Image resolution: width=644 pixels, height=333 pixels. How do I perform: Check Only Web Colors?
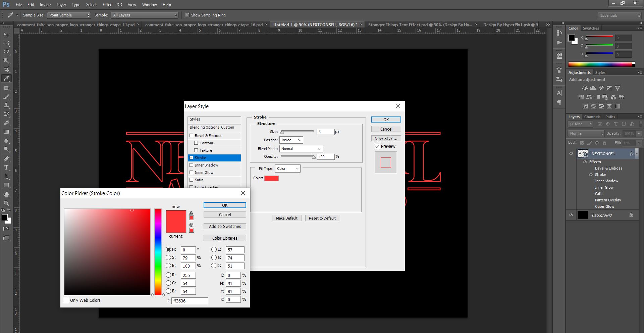[66, 300]
